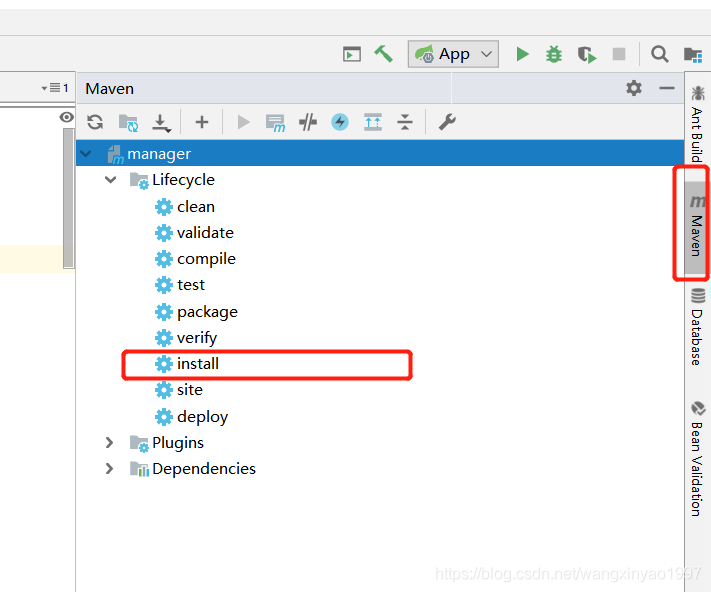The height and width of the screenshot is (592, 711).
Task: Open the App run configuration dropdown
Action: (453, 54)
